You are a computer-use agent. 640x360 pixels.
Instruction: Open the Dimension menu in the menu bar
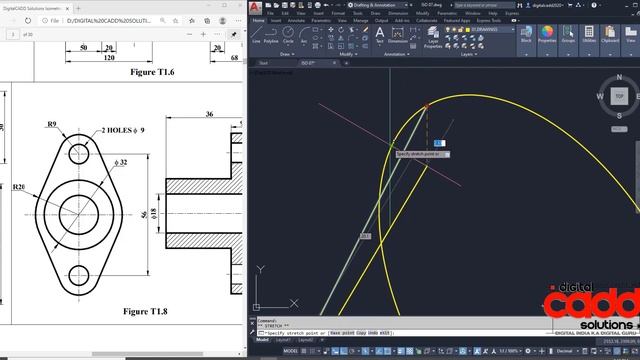point(398,13)
